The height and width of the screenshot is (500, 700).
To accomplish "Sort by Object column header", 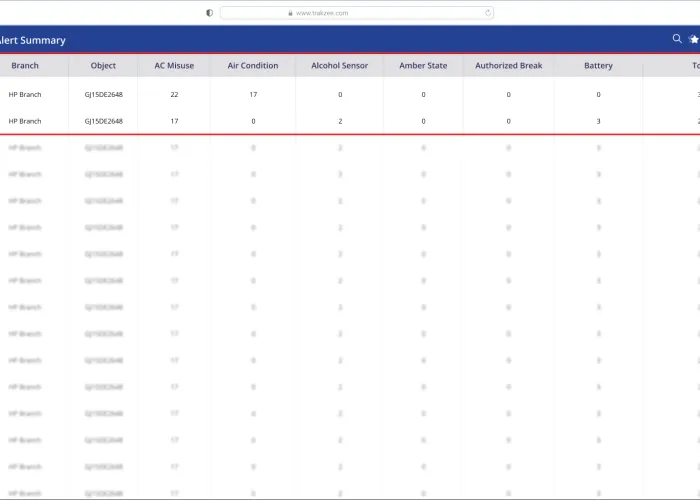I will 103,66.
